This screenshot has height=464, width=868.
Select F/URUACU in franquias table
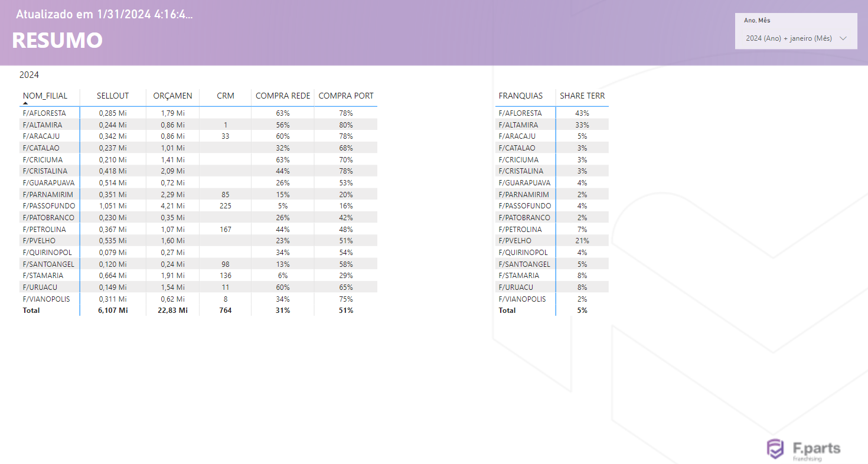pyautogui.click(x=516, y=287)
